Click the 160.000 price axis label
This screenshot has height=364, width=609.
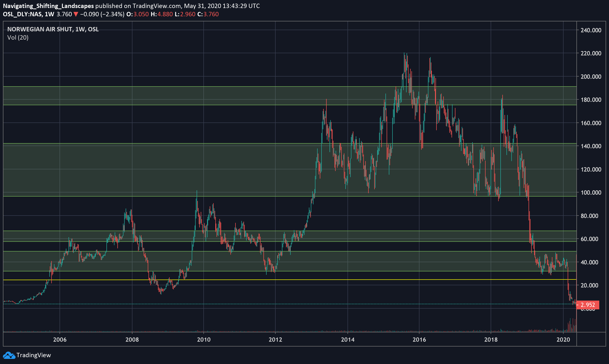pos(591,123)
